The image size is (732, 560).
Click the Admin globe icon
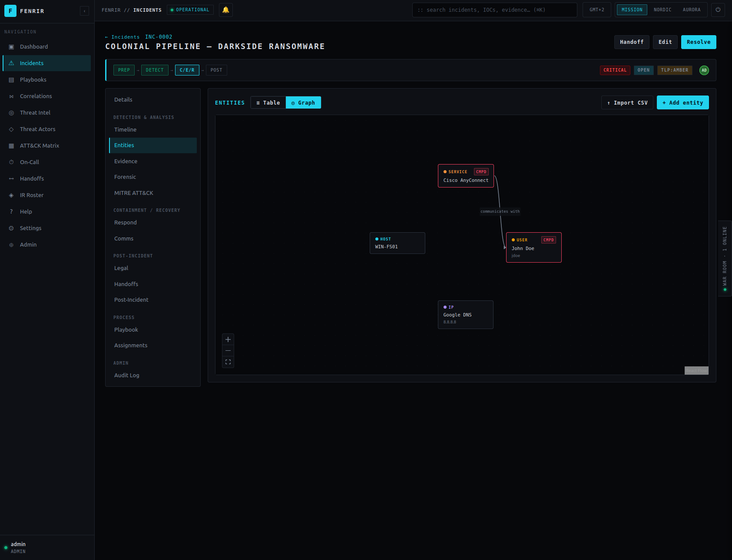tap(11, 245)
